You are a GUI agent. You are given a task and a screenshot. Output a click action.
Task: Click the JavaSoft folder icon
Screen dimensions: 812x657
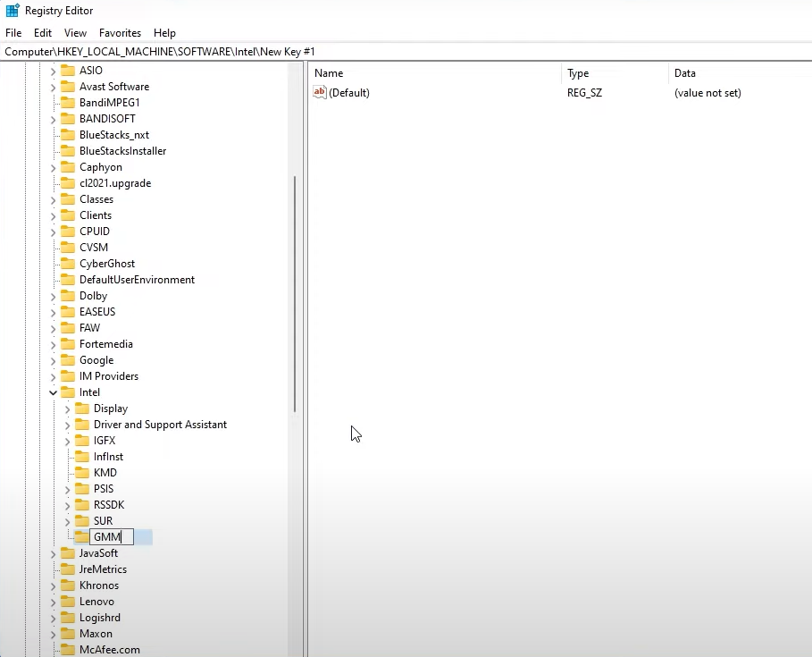[67, 553]
